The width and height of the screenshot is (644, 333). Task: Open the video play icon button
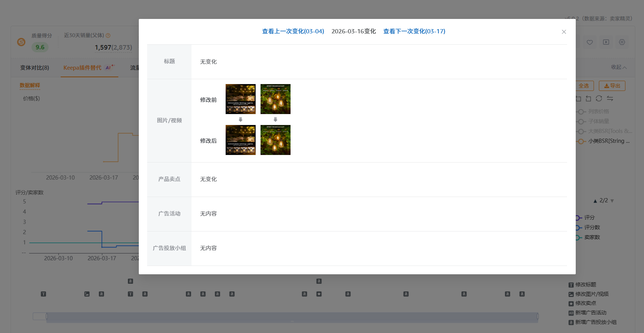pos(606,42)
